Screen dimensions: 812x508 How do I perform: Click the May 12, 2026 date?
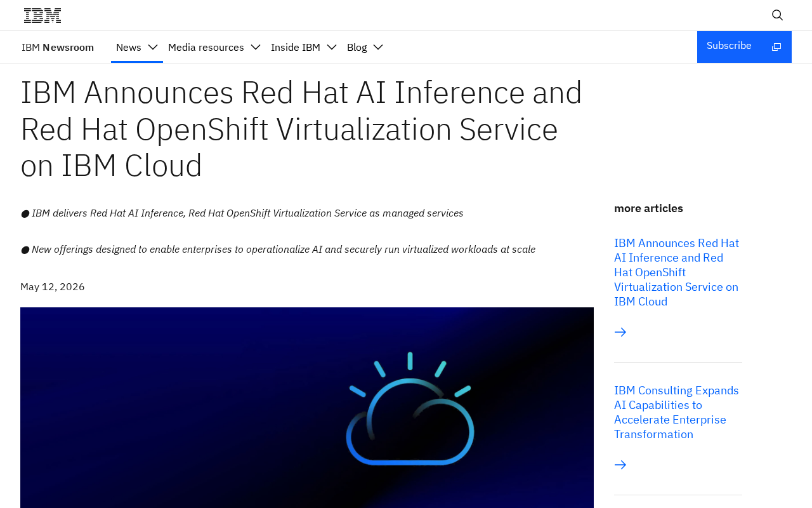click(53, 286)
